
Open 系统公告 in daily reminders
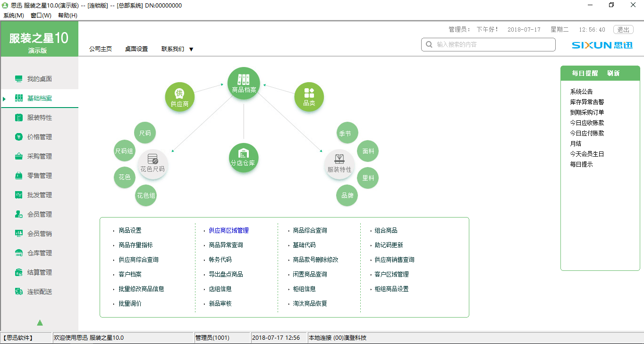581,92
